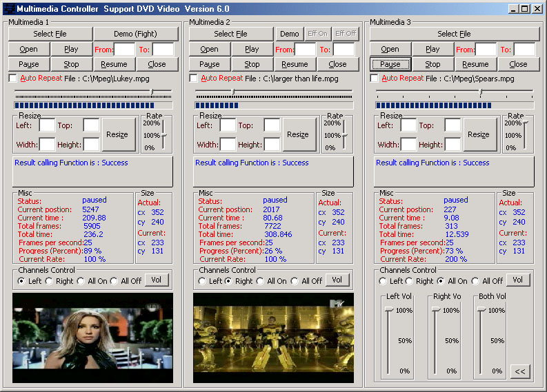Select Right channel in Multimedia 2
Image resolution: width=547 pixels, height=392 pixels.
point(228,281)
